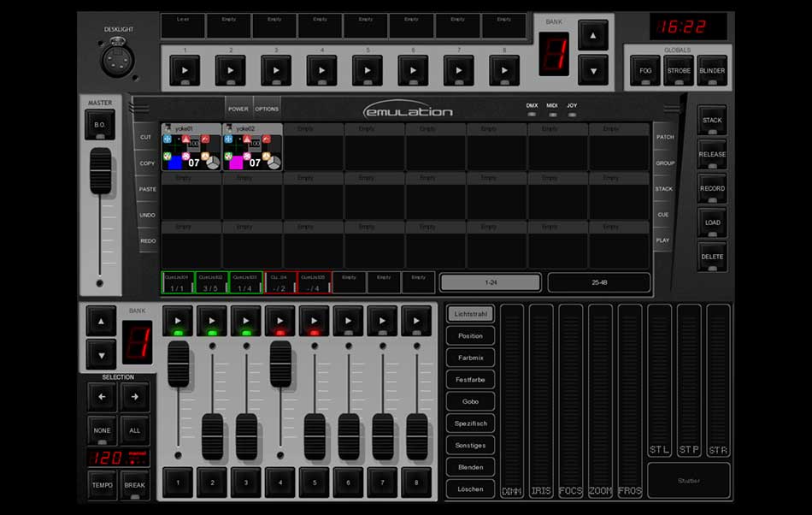Click the RECORD button
The height and width of the screenshot is (515, 812).
(x=712, y=188)
